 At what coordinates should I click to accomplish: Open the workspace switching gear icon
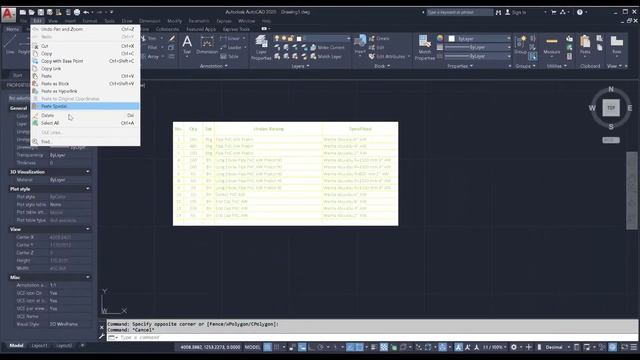pos(514,347)
